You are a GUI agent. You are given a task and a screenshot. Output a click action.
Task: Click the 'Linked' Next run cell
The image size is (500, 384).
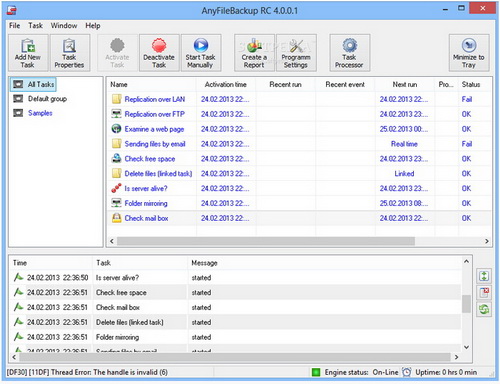tap(404, 173)
